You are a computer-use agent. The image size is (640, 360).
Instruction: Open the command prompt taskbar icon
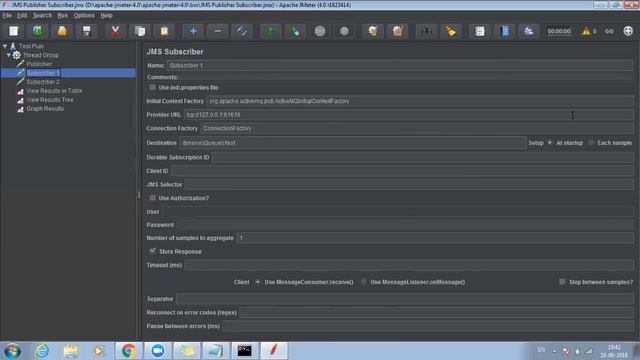pos(244,351)
